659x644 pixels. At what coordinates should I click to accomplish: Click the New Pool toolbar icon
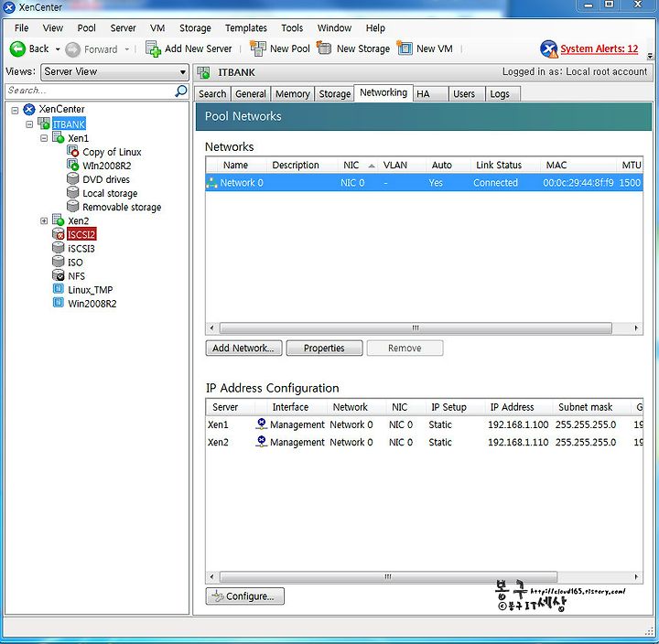[x=257, y=48]
